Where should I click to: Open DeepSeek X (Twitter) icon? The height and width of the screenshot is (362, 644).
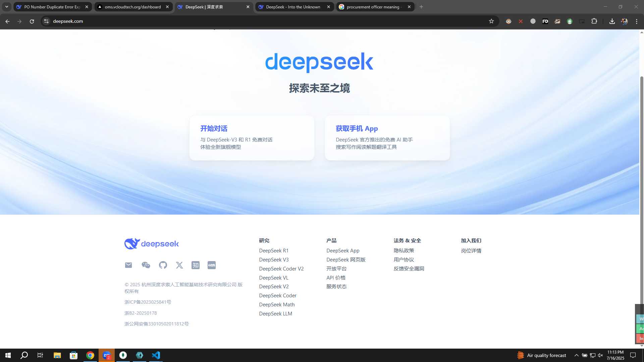179,265
